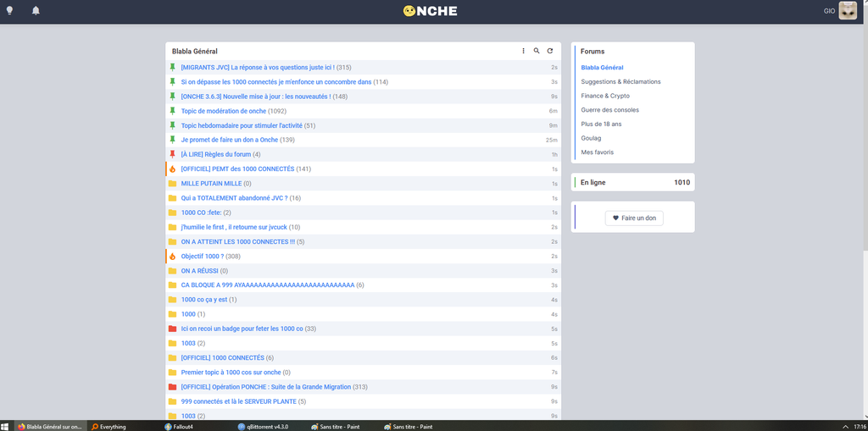This screenshot has height=431, width=868.
Task: Click the folder icon beside ON A RÉUSSI
Action: (x=172, y=271)
